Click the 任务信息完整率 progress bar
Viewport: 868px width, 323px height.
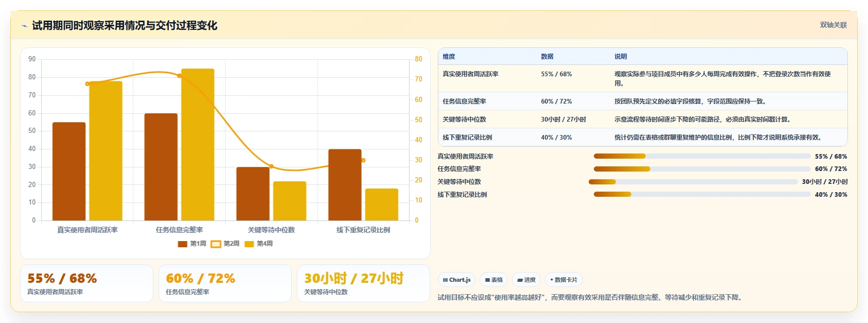pyautogui.click(x=702, y=169)
